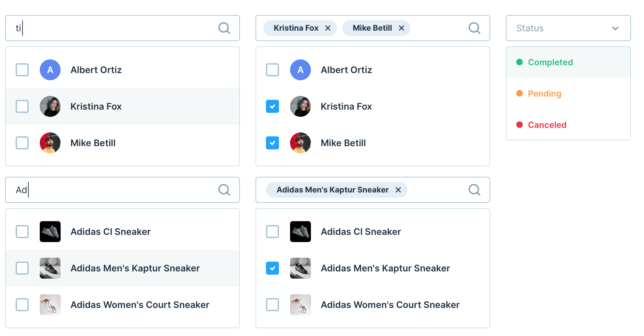Remove the Kristina Fox tag

(328, 28)
